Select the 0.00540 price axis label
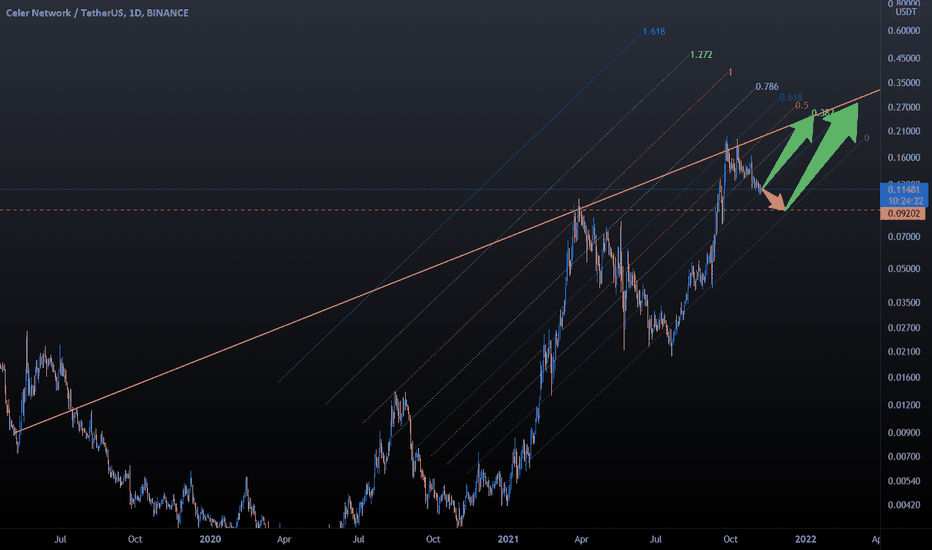The height and width of the screenshot is (550, 932). pyautogui.click(x=903, y=481)
